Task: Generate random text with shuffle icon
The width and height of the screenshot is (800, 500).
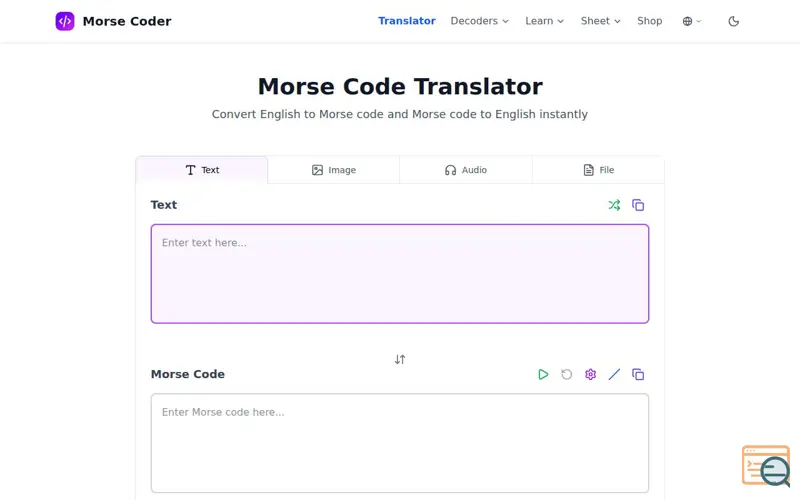Action: (x=614, y=205)
